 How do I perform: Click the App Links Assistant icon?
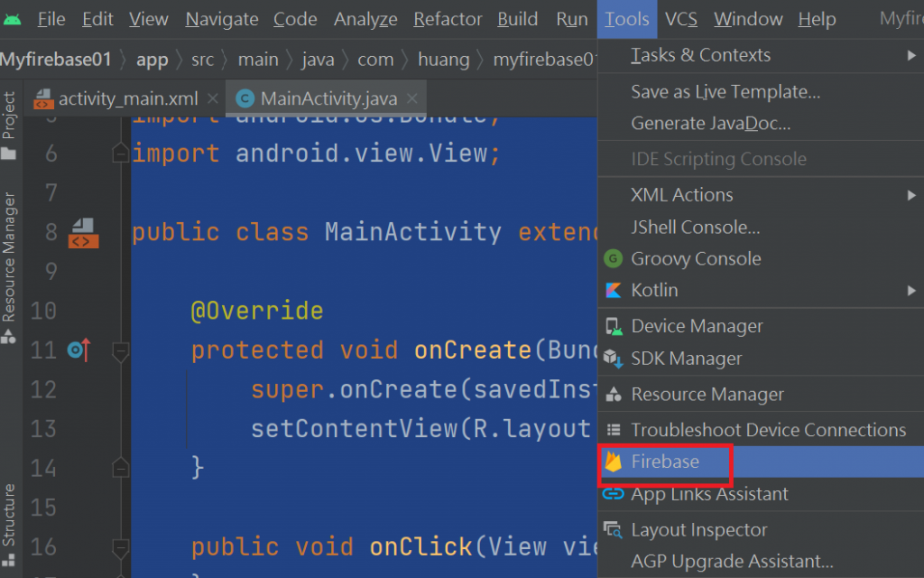[x=613, y=494]
